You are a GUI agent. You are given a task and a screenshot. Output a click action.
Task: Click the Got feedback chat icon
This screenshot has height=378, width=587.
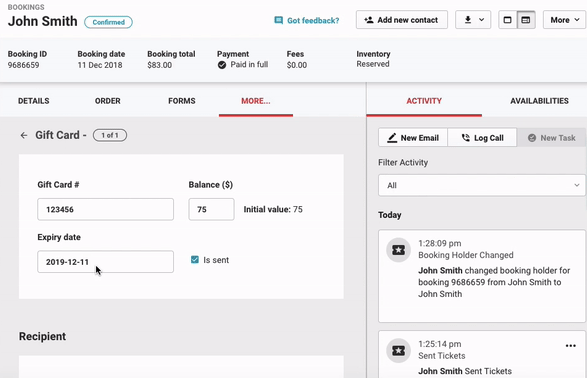pyautogui.click(x=279, y=20)
